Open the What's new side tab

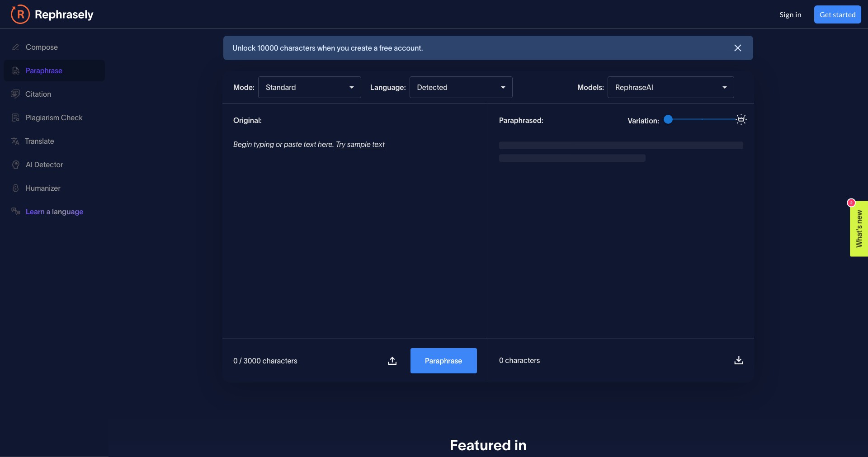pyautogui.click(x=859, y=229)
